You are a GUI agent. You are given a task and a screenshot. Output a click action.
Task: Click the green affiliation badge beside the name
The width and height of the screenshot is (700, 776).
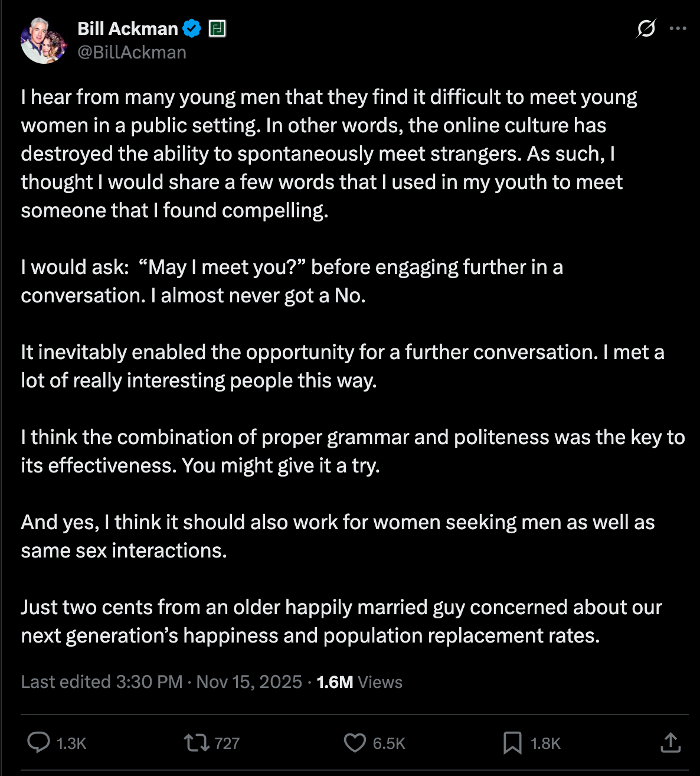point(217,28)
